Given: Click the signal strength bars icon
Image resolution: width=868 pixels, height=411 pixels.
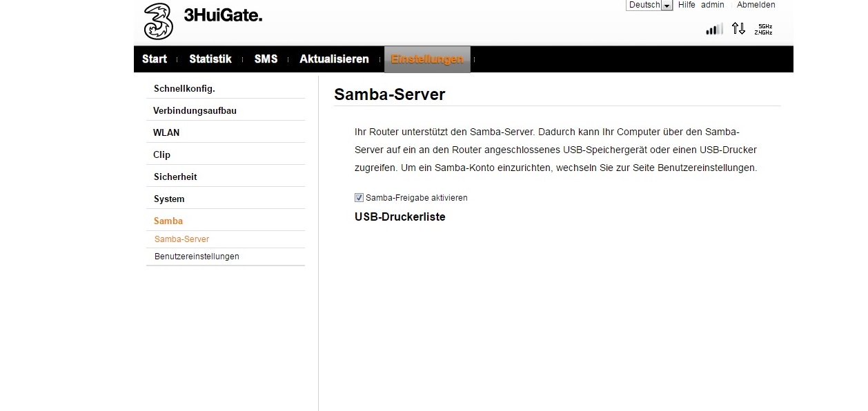Looking at the screenshot, I should click(x=714, y=30).
